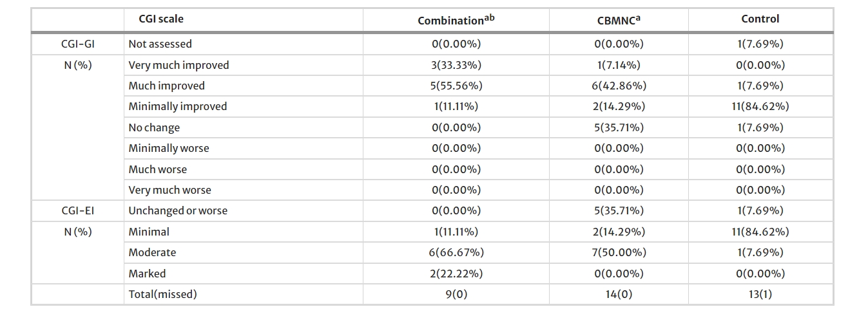Select the "Not assessed" row label

[160, 44]
